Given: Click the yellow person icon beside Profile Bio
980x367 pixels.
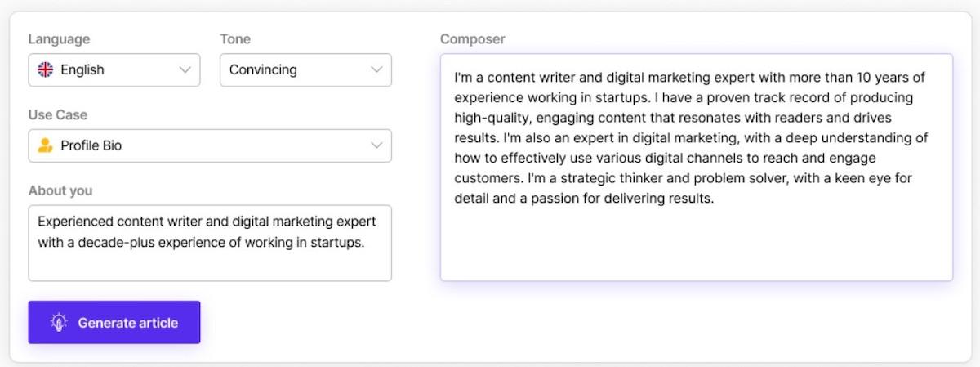Looking at the screenshot, I should [x=46, y=145].
